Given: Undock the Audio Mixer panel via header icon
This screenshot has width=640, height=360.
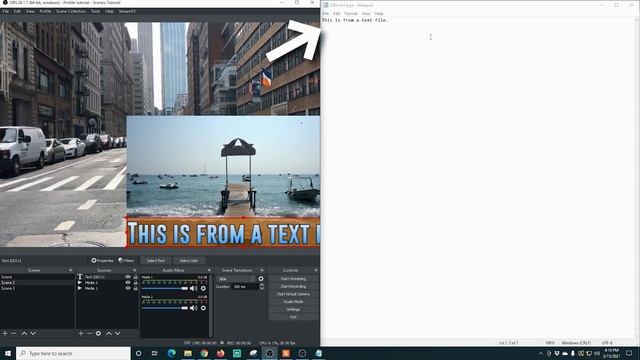Looking at the screenshot, I should pyautogui.click(x=209, y=270).
